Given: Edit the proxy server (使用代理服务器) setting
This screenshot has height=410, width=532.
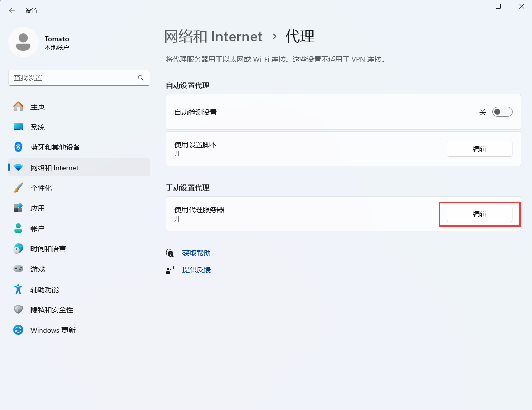Looking at the screenshot, I should tap(479, 214).
